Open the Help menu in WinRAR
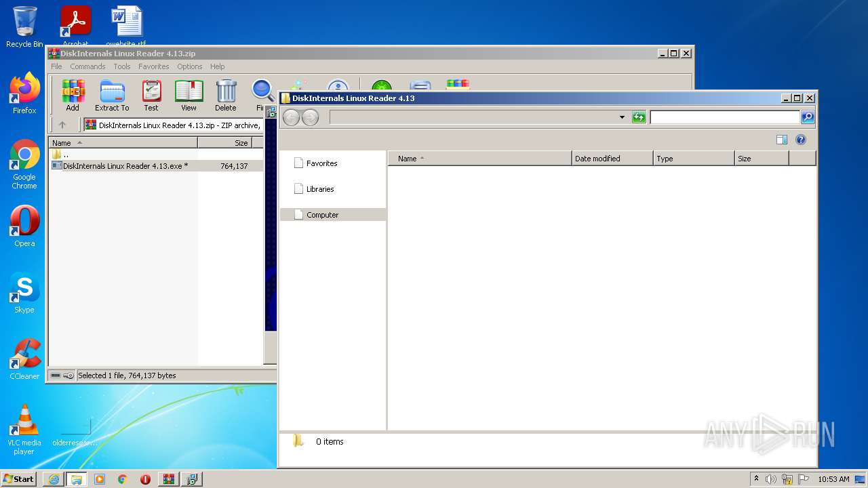This screenshot has width=868, height=488. [x=217, y=66]
